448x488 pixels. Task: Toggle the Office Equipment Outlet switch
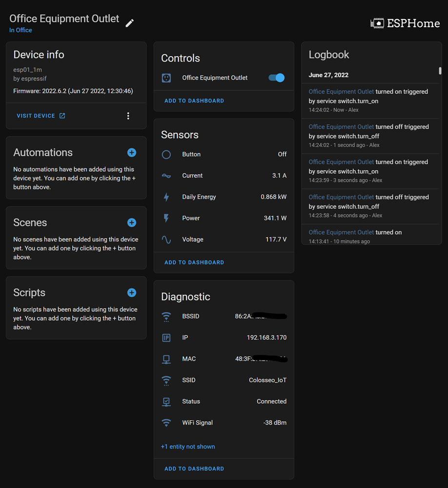click(x=277, y=78)
